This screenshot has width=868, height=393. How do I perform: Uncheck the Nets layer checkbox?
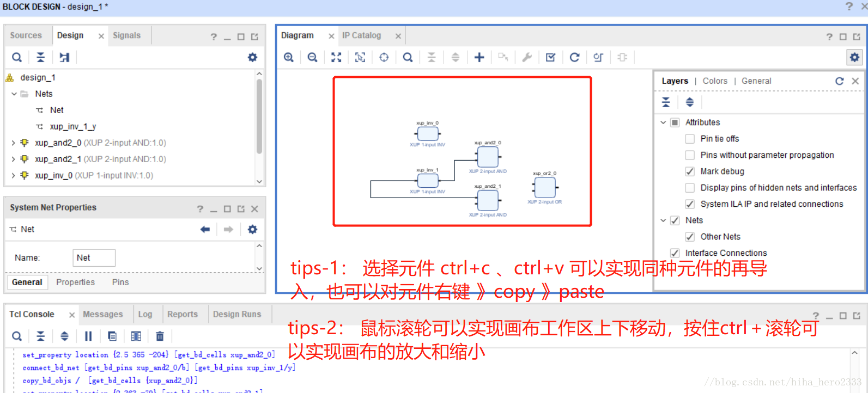[675, 220]
